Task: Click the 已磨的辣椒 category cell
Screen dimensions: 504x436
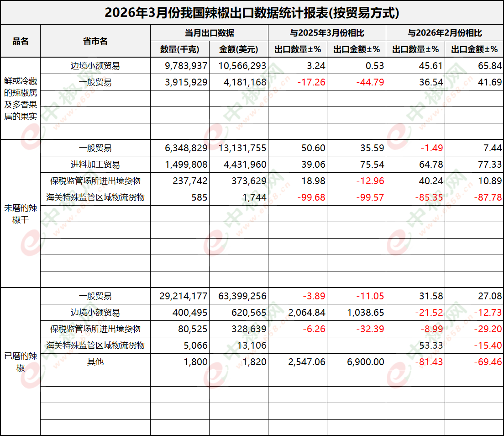Action: [20, 362]
